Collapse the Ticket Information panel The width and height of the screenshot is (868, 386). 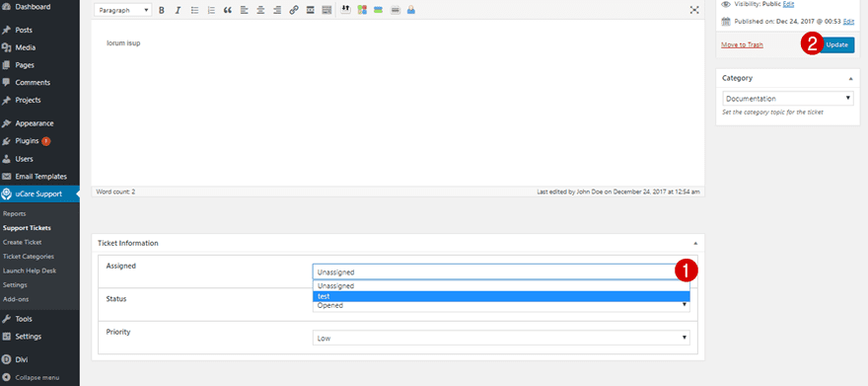coord(695,243)
